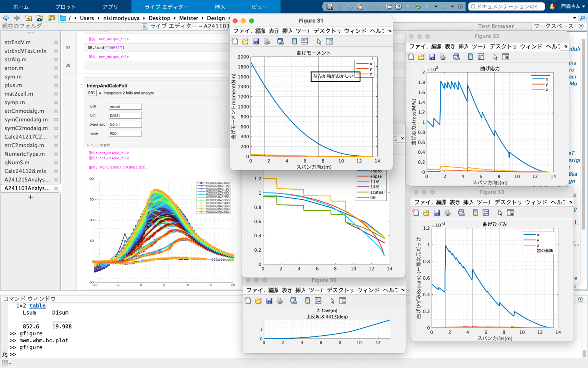Go up one folder level icon
The width and height of the screenshot is (588, 368).
pyautogui.click(x=28, y=18)
